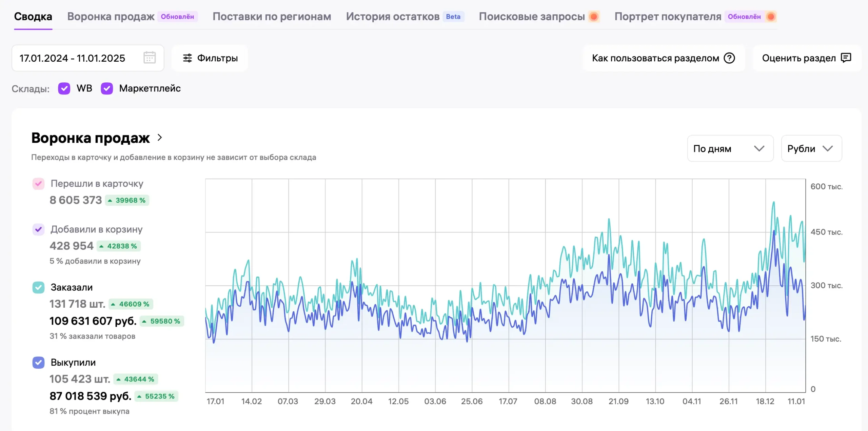Click question mark icon for section help

click(729, 58)
